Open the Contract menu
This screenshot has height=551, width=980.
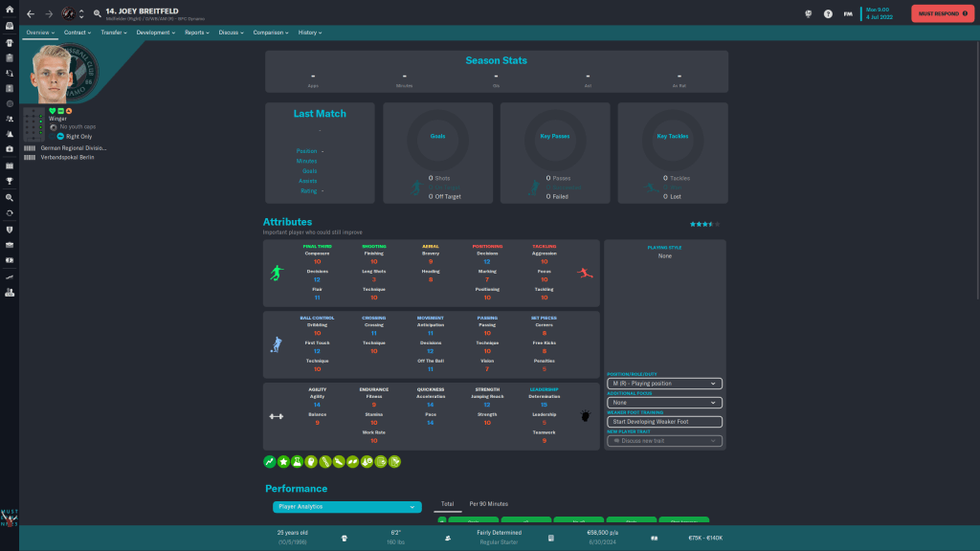[x=77, y=33]
